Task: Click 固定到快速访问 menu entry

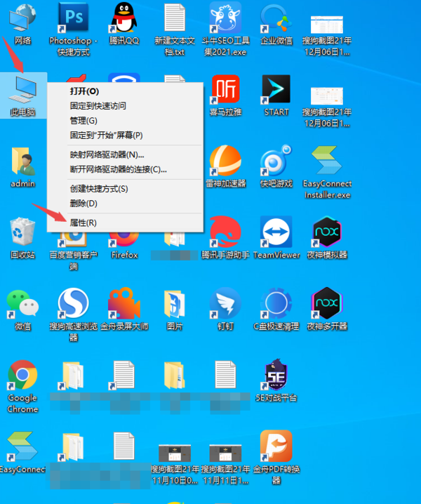Action: [x=98, y=106]
